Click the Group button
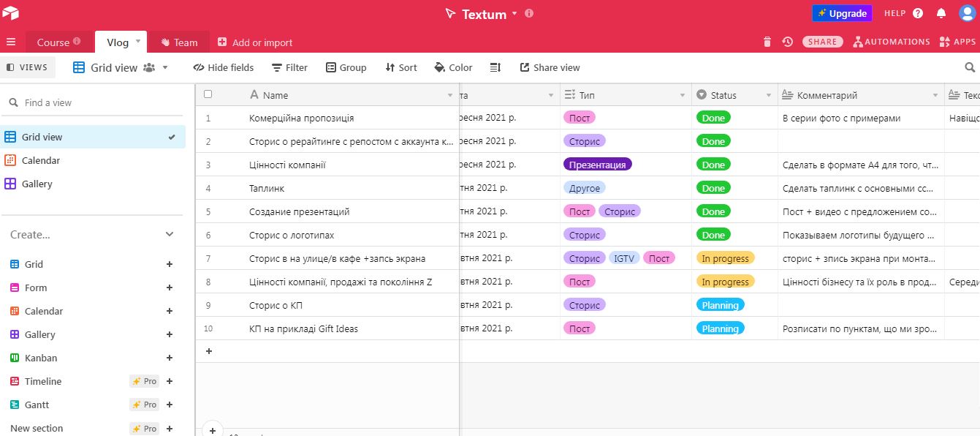Screen dimensions: 980x436 346,67
